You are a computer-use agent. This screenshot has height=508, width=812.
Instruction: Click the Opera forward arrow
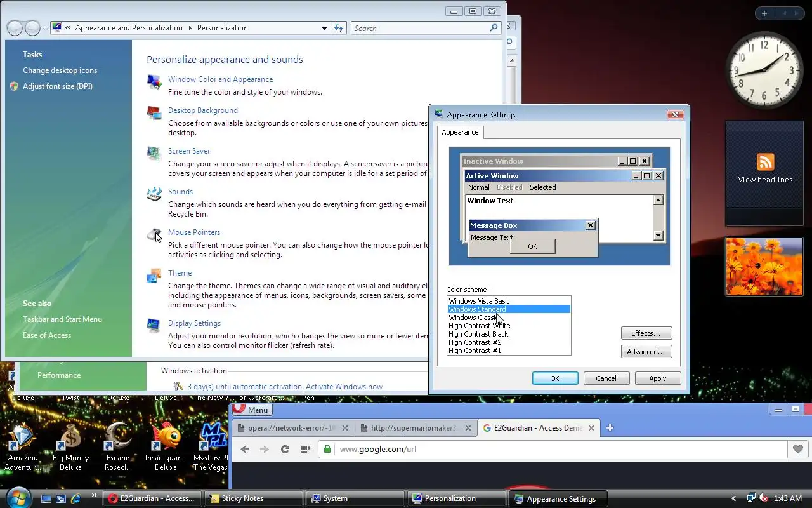pyautogui.click(x=265, y=449)
